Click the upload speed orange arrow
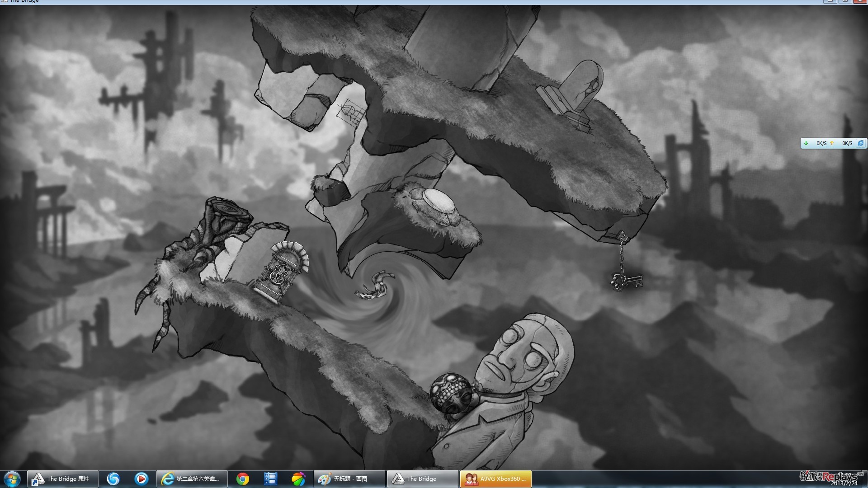Screen dimensions: 868x488 point(832,143)
